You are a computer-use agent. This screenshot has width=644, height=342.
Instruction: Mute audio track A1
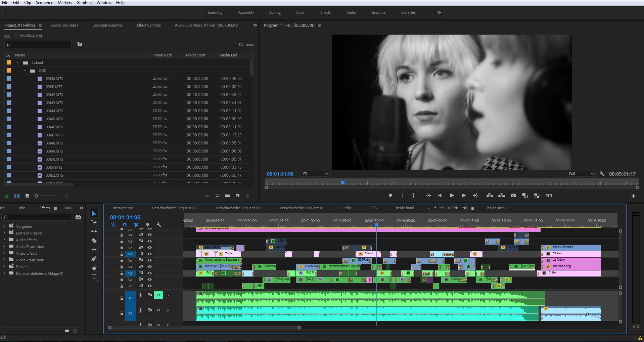click(x=158, y=295)
